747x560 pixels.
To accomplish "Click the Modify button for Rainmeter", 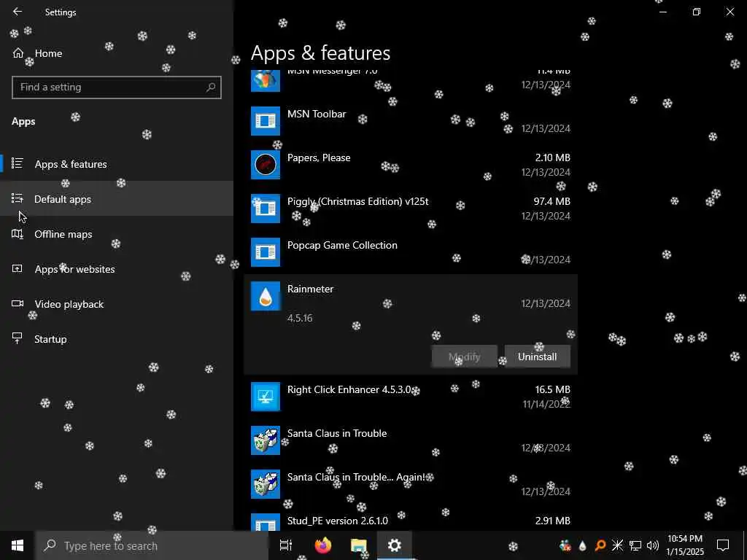I will click(x=465, y=357).
